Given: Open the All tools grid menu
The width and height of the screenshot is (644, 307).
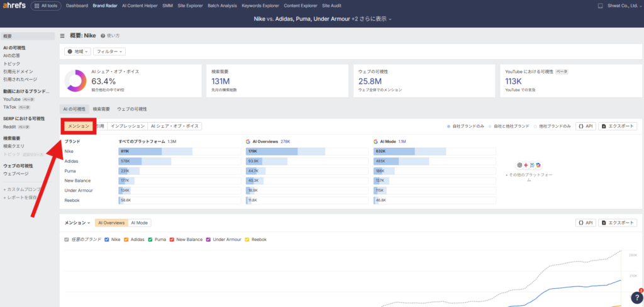Looking at the screenshot, I should [46, 6].
